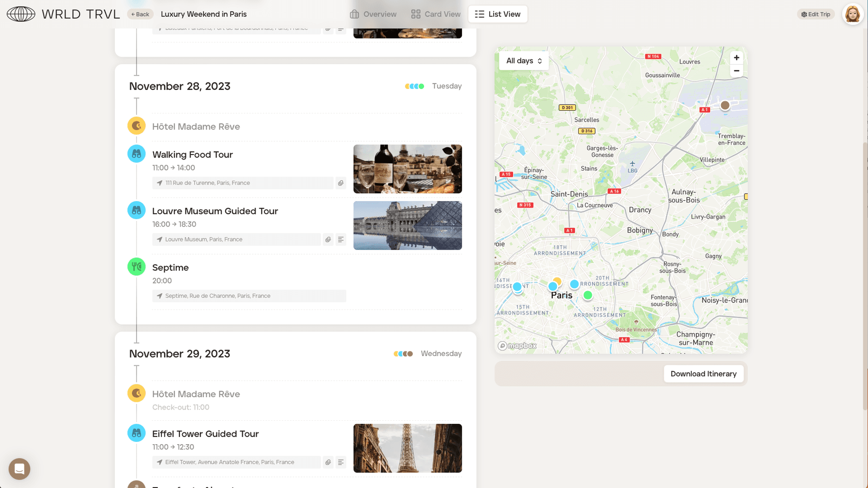Open the attachment for Louvre Museum Guided Tour
Viewport: 868px width, 488px height.
(x=328, y=239)
